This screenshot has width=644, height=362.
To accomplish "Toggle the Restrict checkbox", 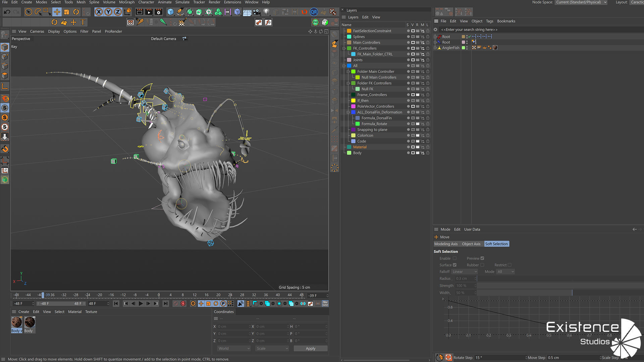I will [509, 265].
